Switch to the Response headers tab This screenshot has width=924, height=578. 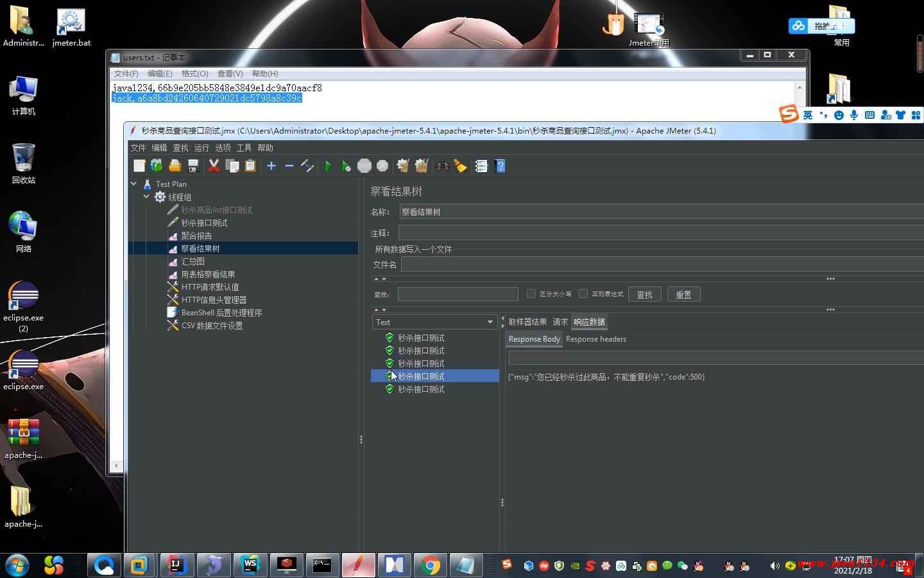coord(596,339)
